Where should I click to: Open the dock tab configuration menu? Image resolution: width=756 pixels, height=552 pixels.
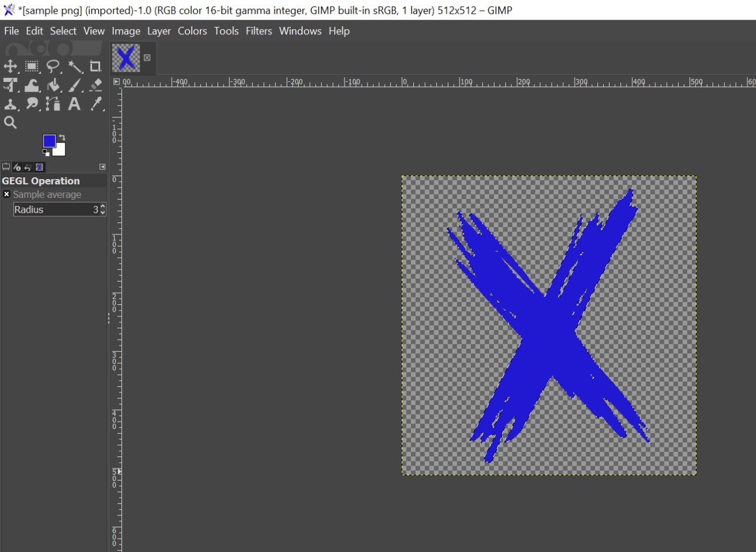click(102, 167)
